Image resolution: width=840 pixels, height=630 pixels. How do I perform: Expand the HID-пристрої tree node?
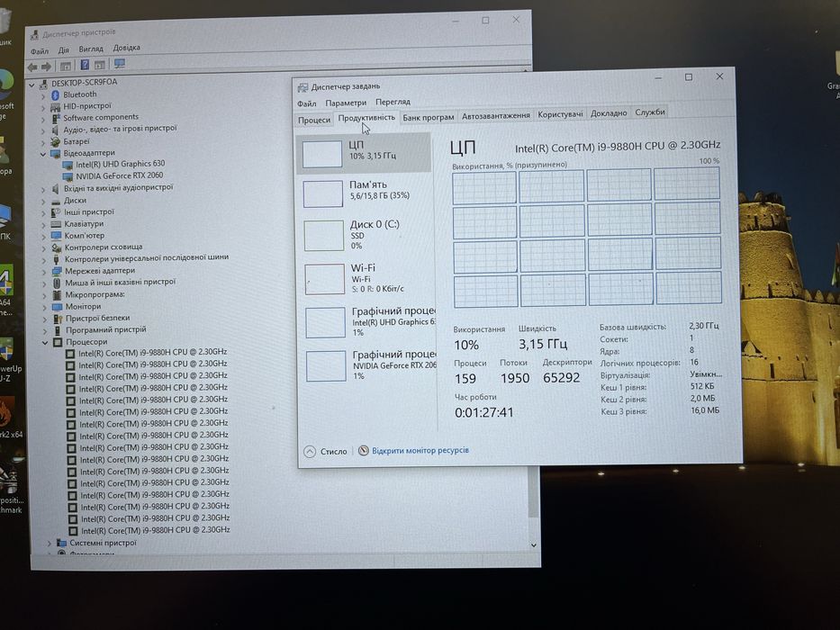(x=43, y=107)
